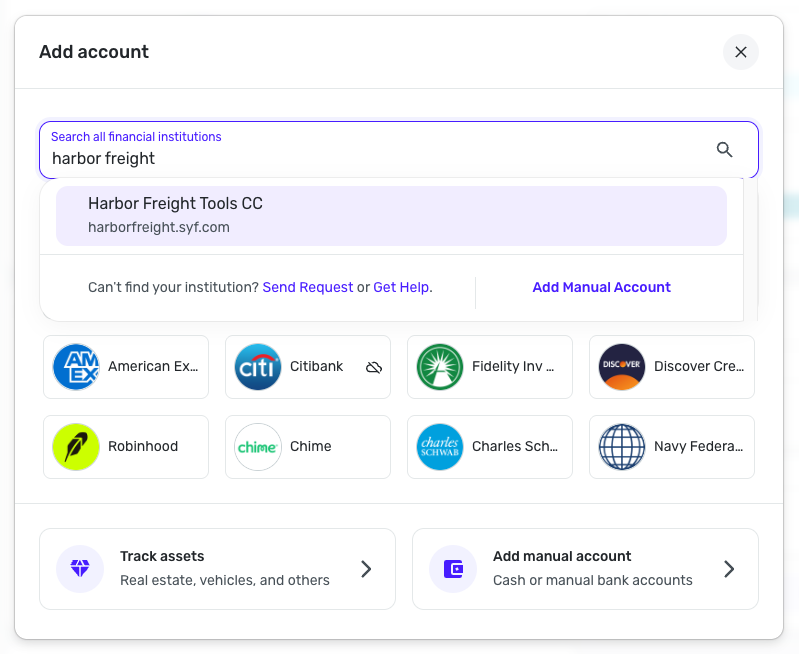Open the Get Help link
Viewport: 799px width, 654px height.
tap(402, 287)
